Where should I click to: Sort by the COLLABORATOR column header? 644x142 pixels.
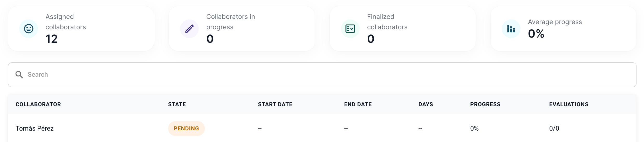(38, 104)
